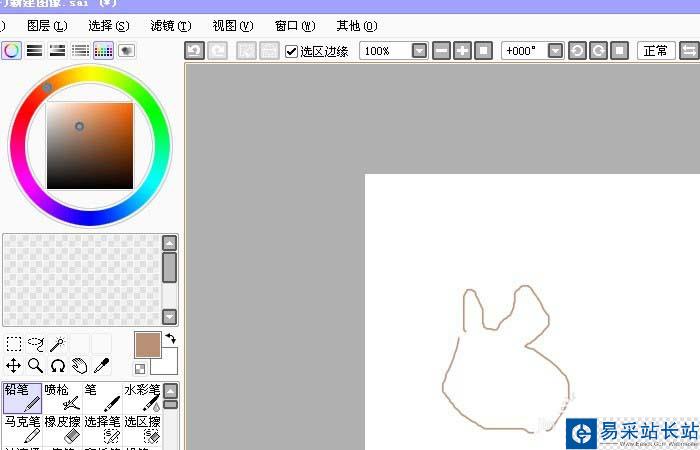This screenshot has width=700, height=450.
Task: Click the 正常 blend mode field
Action: pyautogui.click(x=656, y=51)
